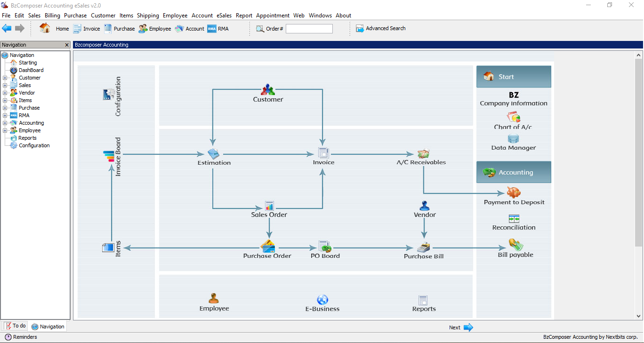Expand the Items tree node
The height and width of the screenshot is (343, 644).
[x=5, y=100]
